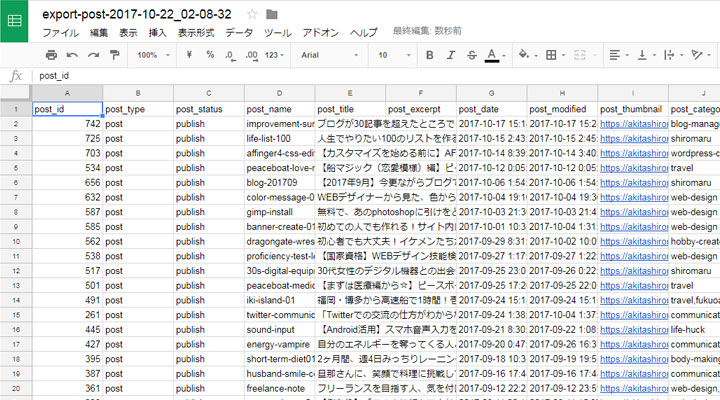The width and height of the screenshot is (720, 400).
Task: Open thumbnail link in row 20
Action: (634, 389)
